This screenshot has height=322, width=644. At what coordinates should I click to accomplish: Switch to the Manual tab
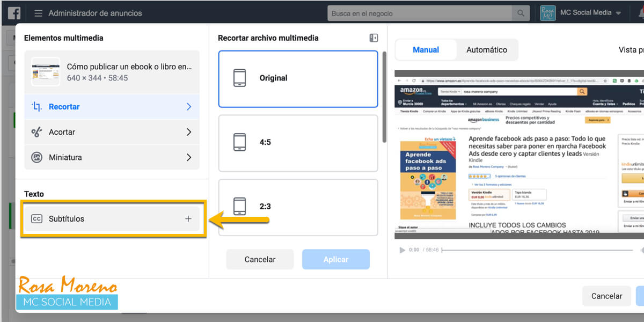point(426,50)
